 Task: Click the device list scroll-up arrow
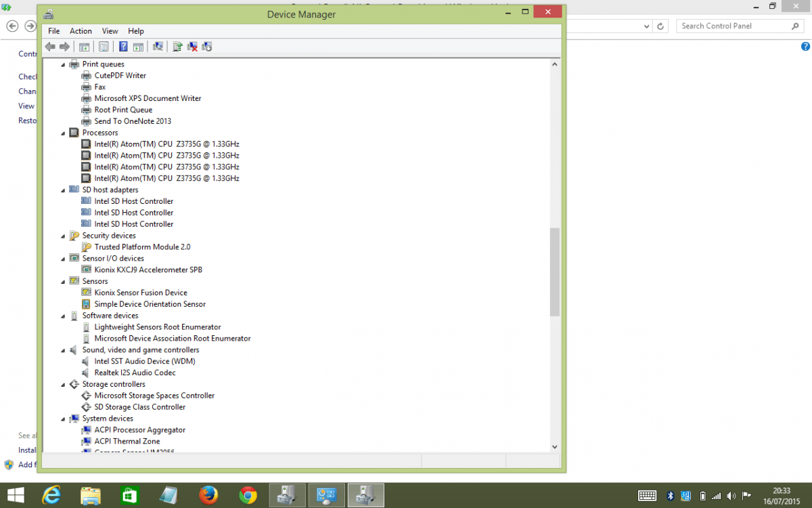[555, 64]
